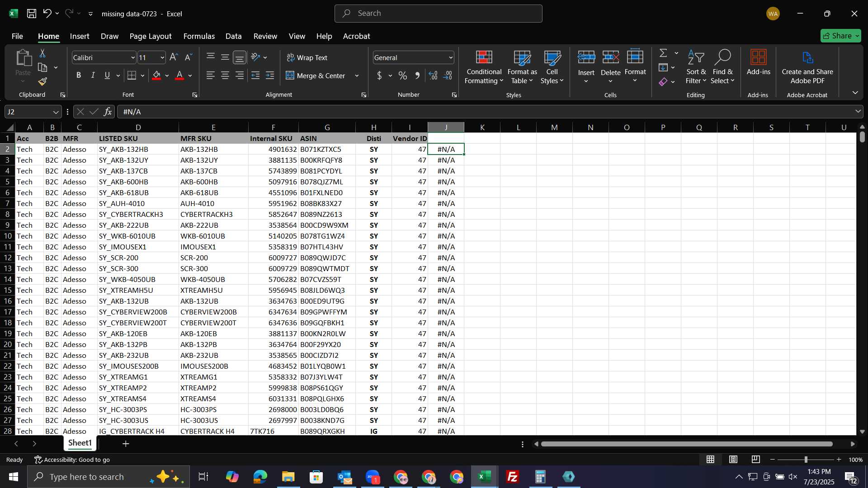
Task: Click Decrease Decimal icon
Action: (x=448, y=75)
